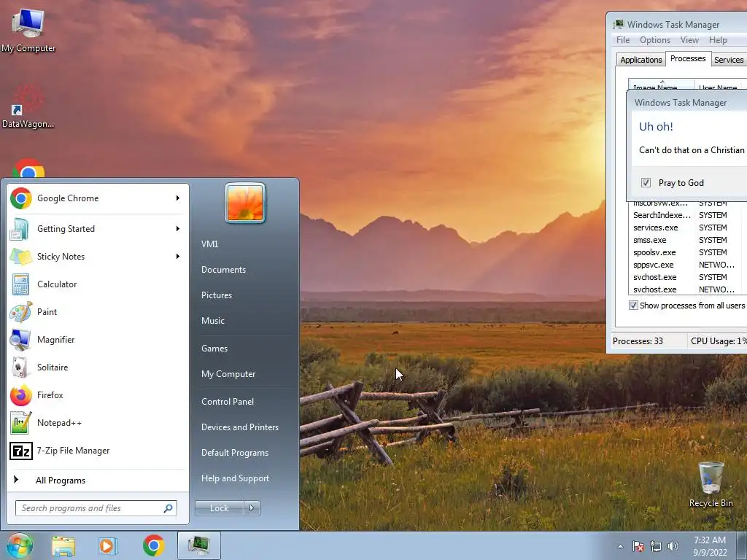Open the network status tray icon

[656, 546]
